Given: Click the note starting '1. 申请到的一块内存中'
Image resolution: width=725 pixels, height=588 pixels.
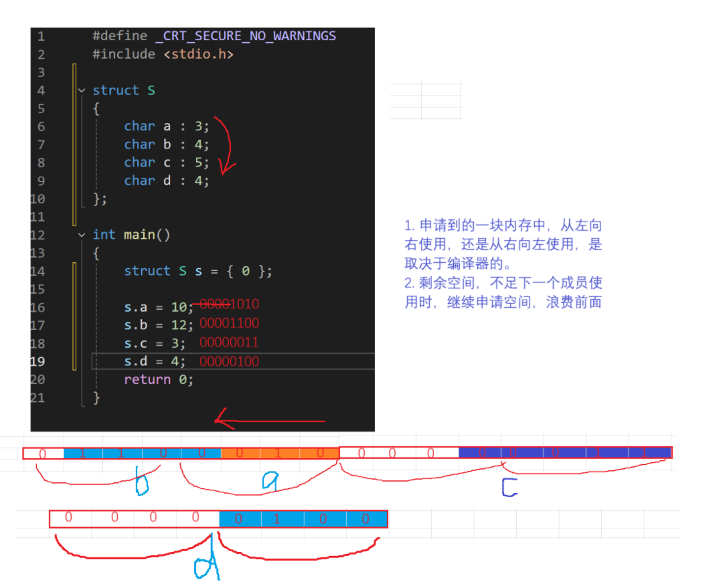Looking at the screenshot, I should [x=503, y=244].
